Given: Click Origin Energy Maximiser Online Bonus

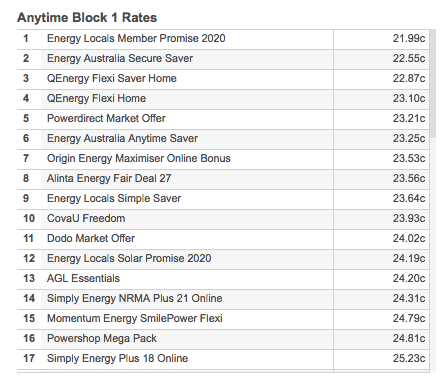Looking at the screenshot, I should (223, 159).
